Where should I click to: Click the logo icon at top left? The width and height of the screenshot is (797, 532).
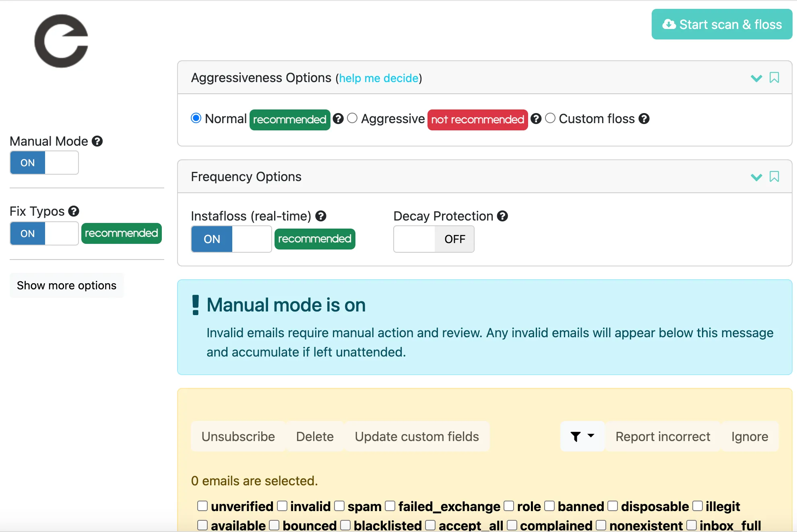tap(61, 41)
